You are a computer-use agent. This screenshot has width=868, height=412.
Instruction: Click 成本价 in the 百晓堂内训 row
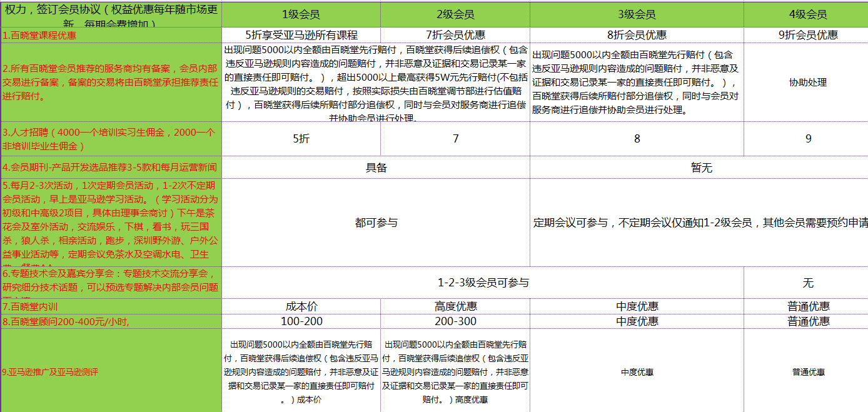click(x=301, y=306)
